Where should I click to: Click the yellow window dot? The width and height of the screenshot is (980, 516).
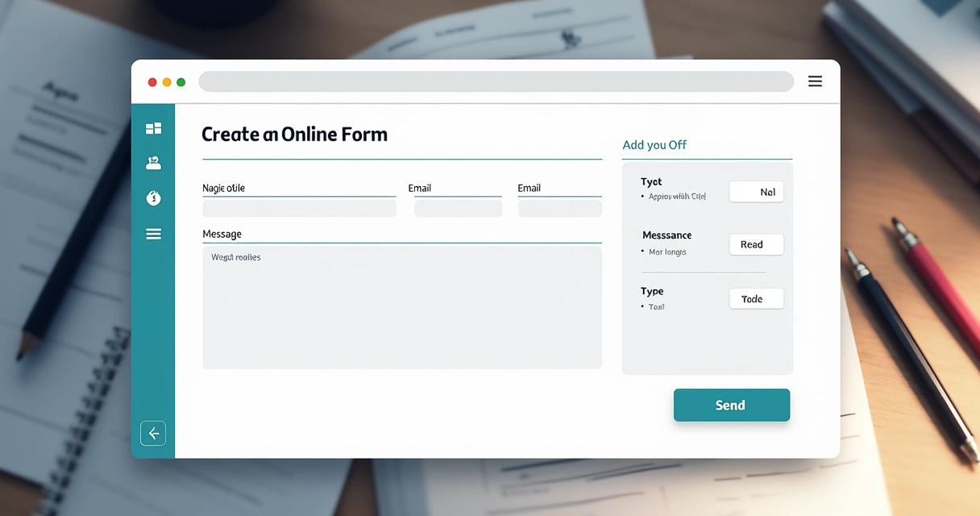click(x=167, y=82)
